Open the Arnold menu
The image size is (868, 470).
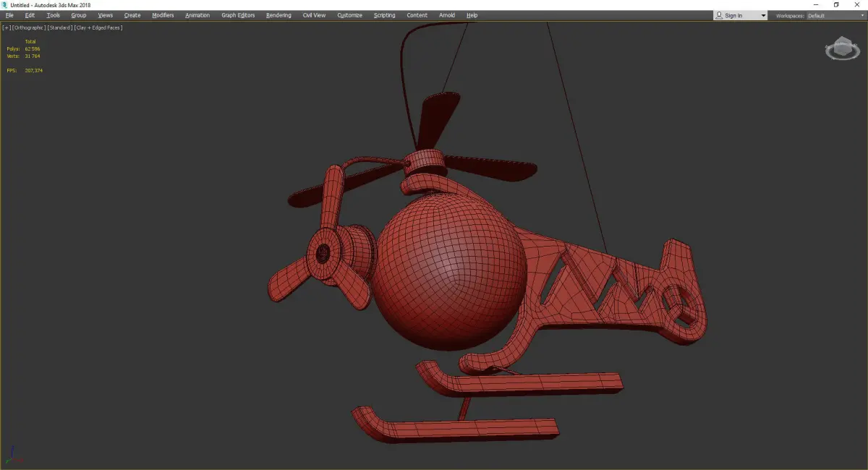(447, 15)
